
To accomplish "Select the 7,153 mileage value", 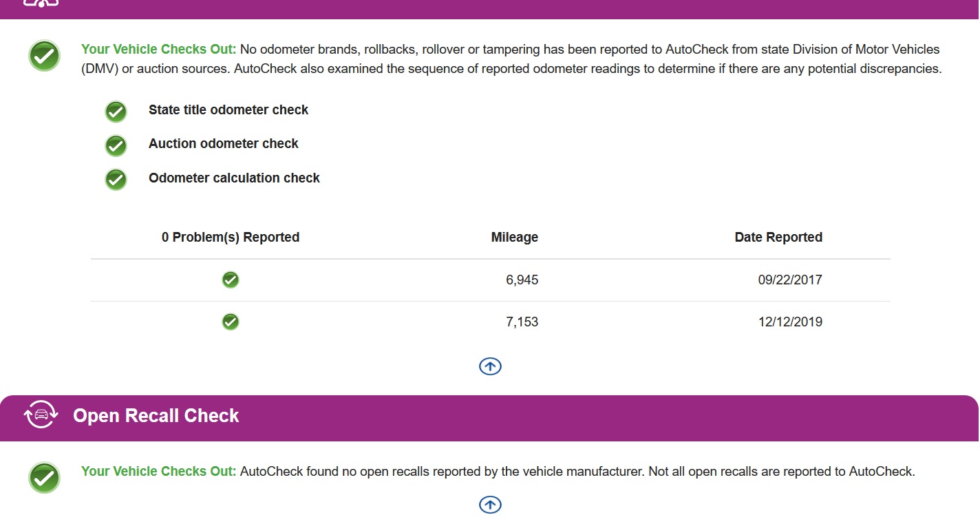I will (x=522, y=322).
